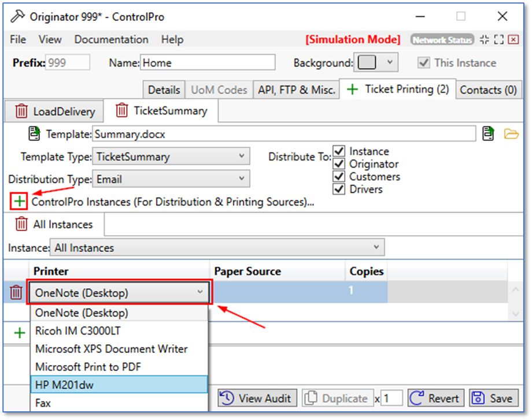Uncheck the Originator distribution checkbox
This screenshot has height=420, width=532.
pyautogui.click(x=339, y=164)
